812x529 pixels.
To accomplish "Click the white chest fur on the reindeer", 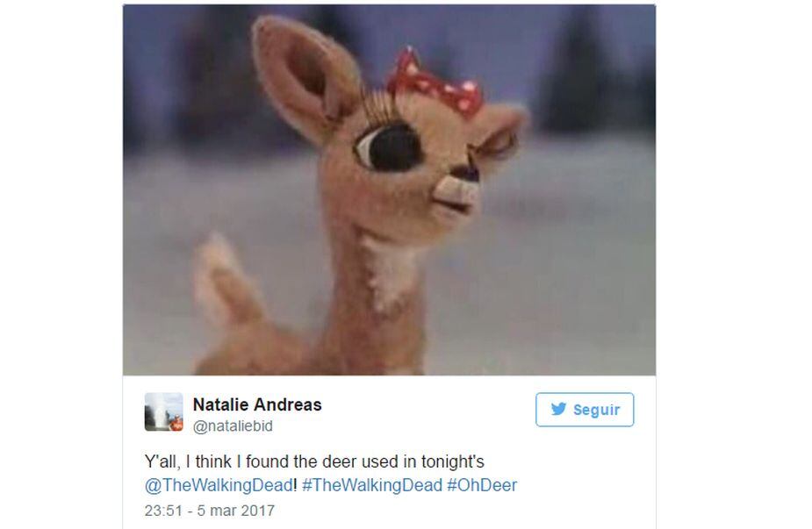I will (x=390, y=272).
